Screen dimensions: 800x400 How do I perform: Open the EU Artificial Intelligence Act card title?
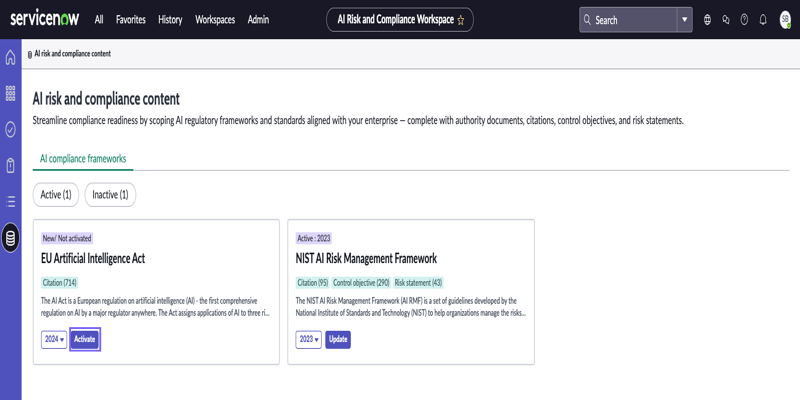93,259
